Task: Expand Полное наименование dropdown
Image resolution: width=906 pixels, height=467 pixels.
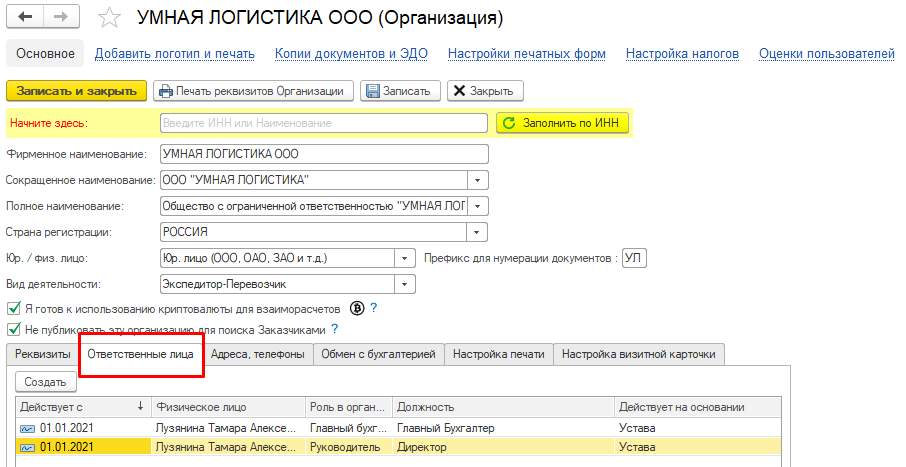Action: tap(477, 206)
